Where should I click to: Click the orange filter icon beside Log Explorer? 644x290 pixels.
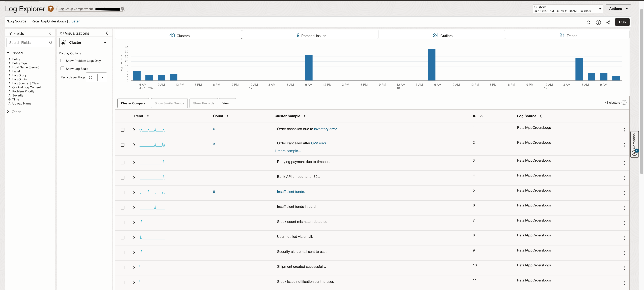[x=50, y=9]
